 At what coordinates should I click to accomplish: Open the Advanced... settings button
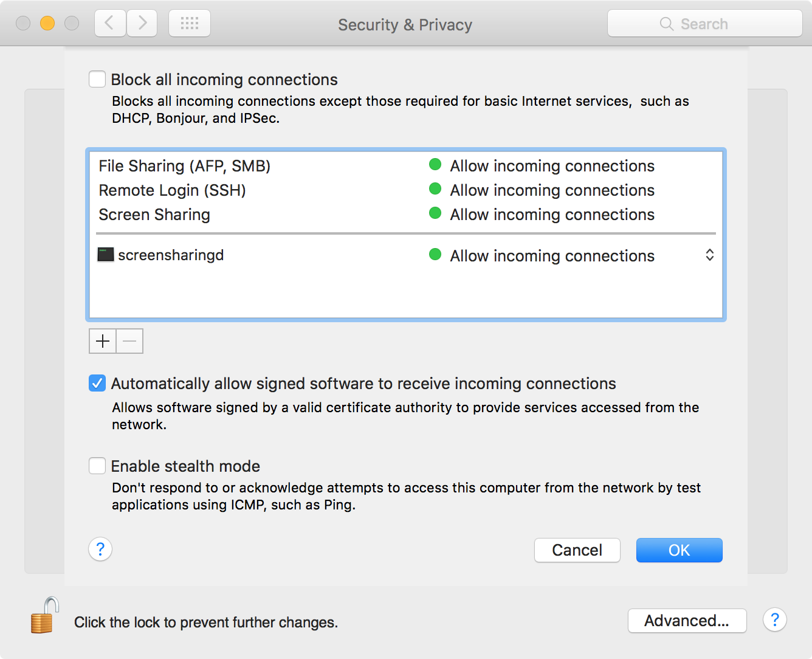[687, 621]
